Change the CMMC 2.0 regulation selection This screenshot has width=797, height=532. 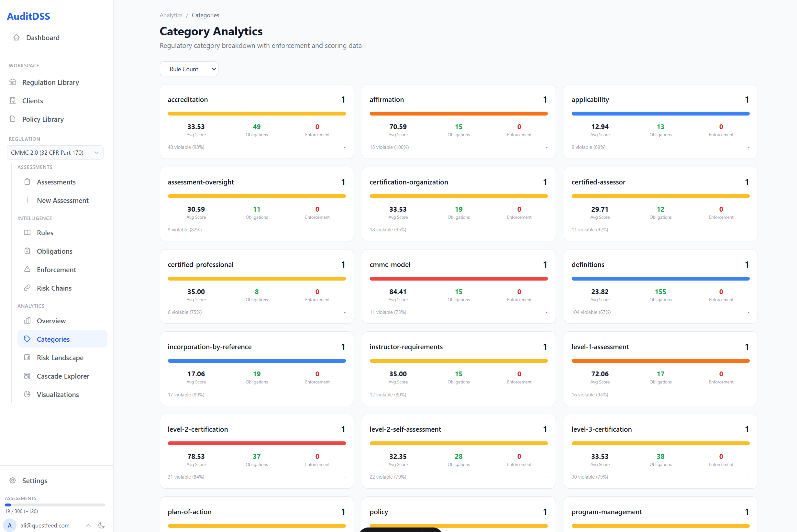tap(55, 152)
